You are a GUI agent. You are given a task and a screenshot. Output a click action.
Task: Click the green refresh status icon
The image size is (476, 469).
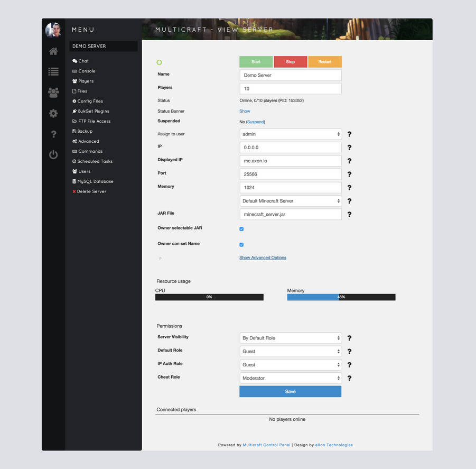point(159,62)
